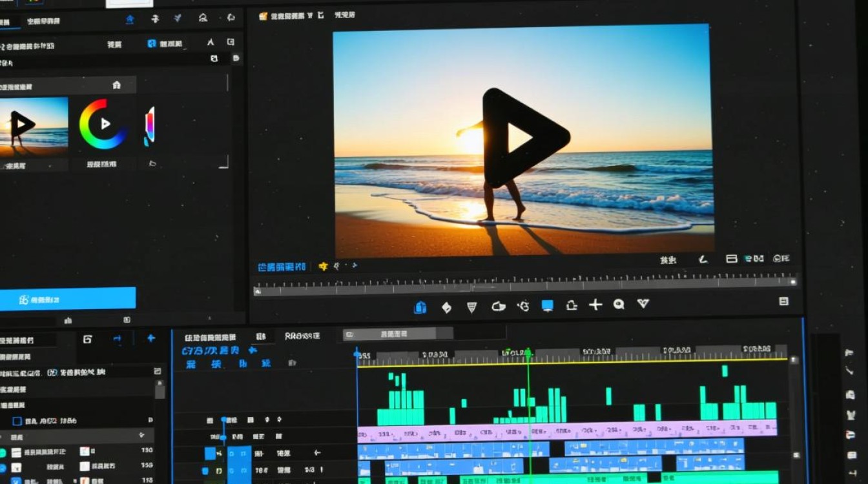Select the magnifier icon in the tool row
This screenshot has width=868, height=484.
(x=619, y=304)
